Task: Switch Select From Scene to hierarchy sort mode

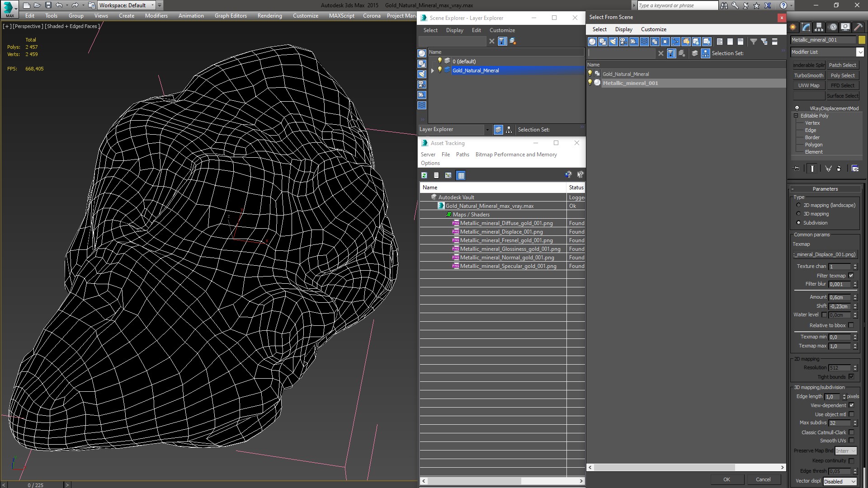Action: click(705, 53)
